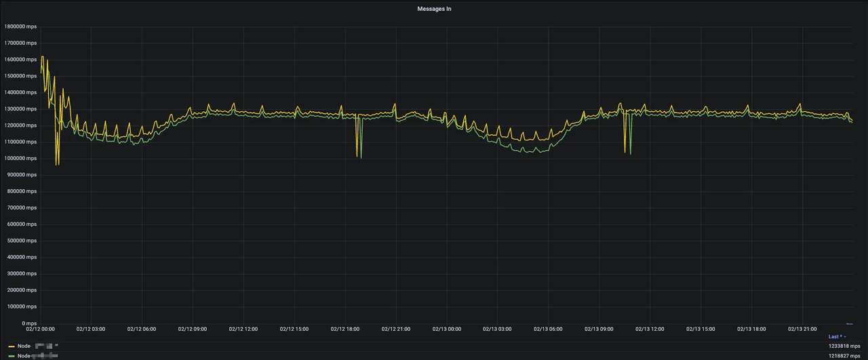Click the 02/12 12:00 time axis label
The height and width of the screenshot is (360, 868).
point(243,329)
